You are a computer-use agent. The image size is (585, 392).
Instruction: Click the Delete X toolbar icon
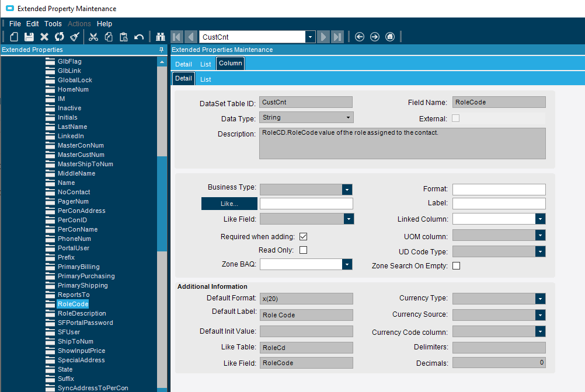click(x=44, y=37)
